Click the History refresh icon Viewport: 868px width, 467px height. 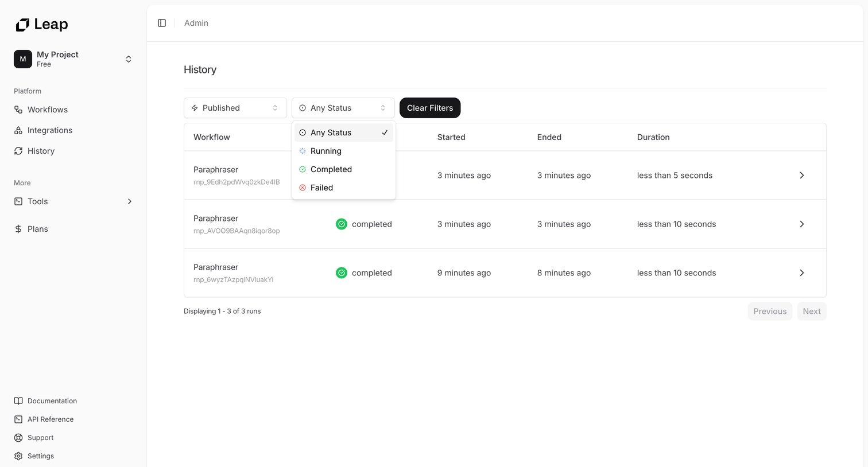pos(18,151)
